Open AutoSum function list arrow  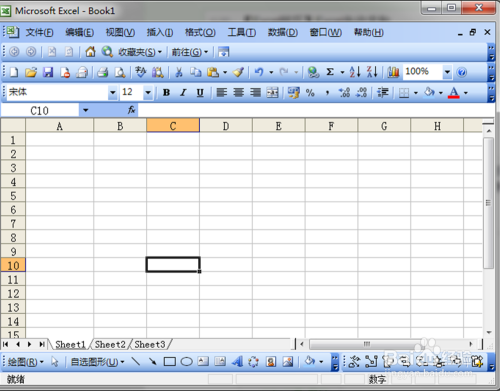(x=342, y=72)
